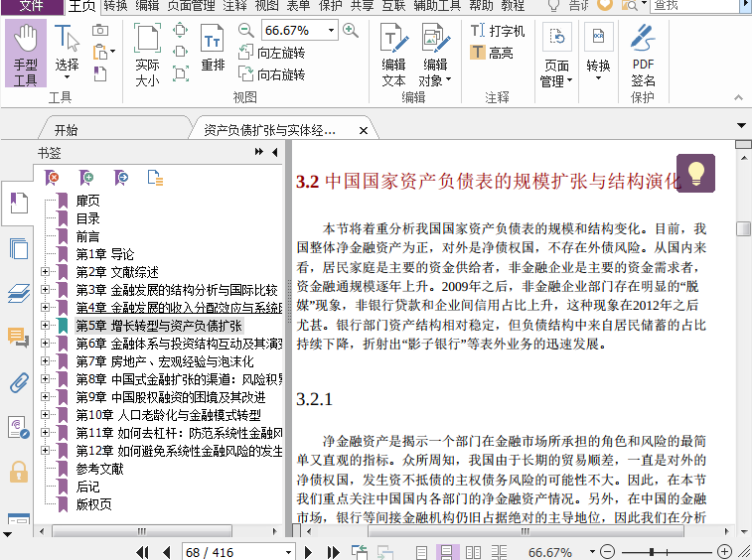
Task: Open Page Management (页面管理) dropdown
Action: pos(556,56)
